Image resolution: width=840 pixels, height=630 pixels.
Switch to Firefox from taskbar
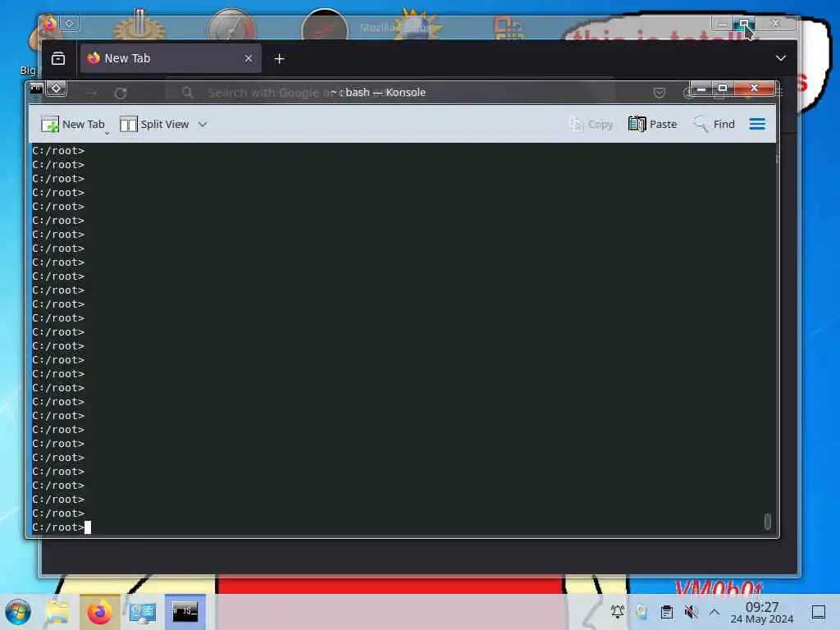[99, 612]
